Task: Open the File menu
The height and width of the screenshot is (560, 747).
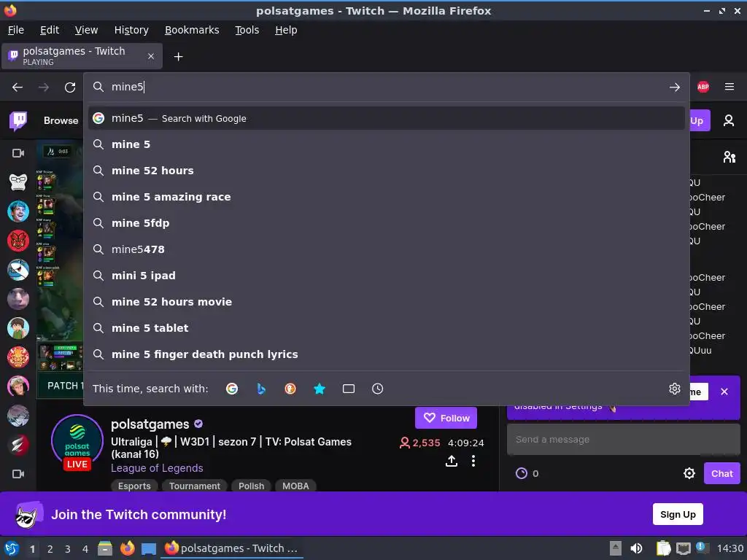Action: [16, 30]
